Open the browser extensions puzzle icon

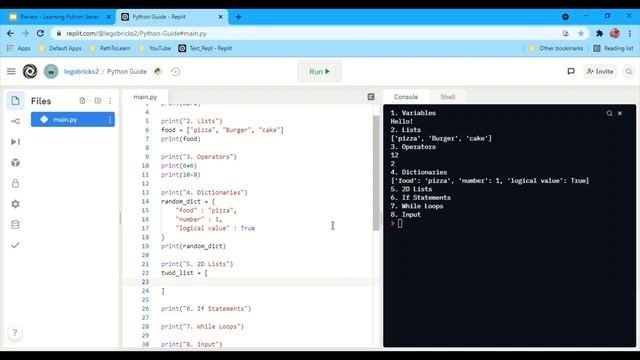point(599,33)
